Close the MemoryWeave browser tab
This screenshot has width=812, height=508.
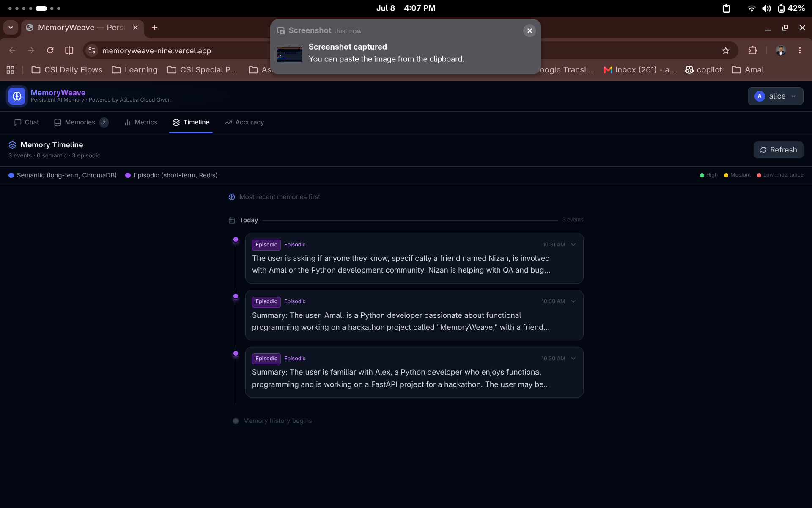[135, 28]
